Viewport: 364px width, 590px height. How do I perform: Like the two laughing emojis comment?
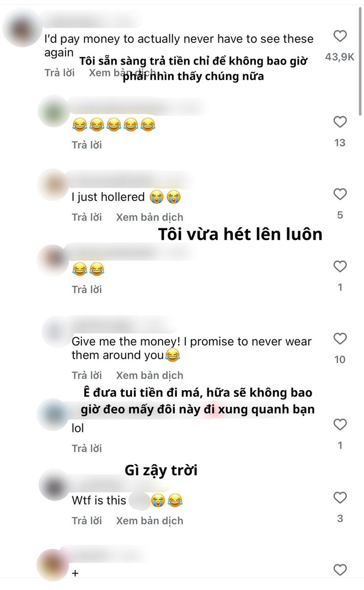tap(340, 267)
